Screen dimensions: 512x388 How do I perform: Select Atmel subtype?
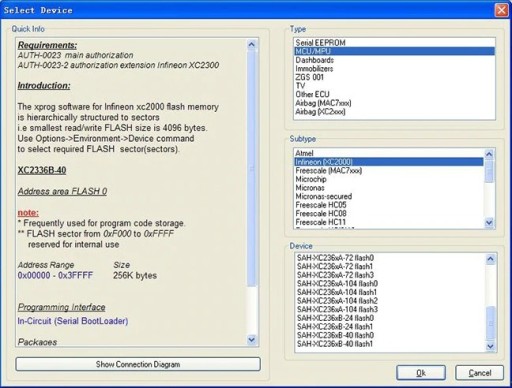tap(389, 153)
